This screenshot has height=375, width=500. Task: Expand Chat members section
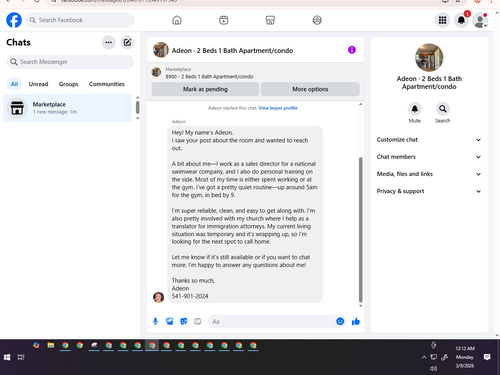[x=429, y=157]
